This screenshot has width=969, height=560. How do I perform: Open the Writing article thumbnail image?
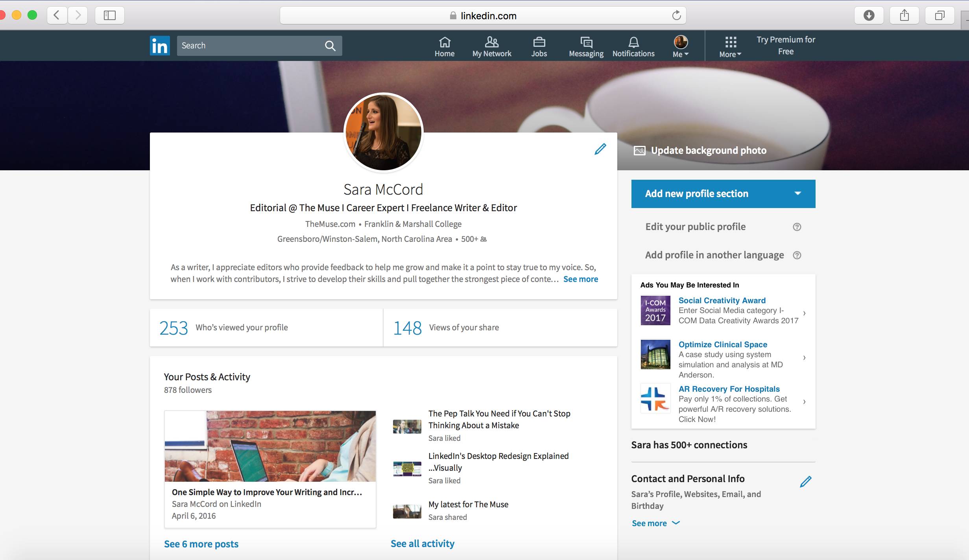point(270,446)
